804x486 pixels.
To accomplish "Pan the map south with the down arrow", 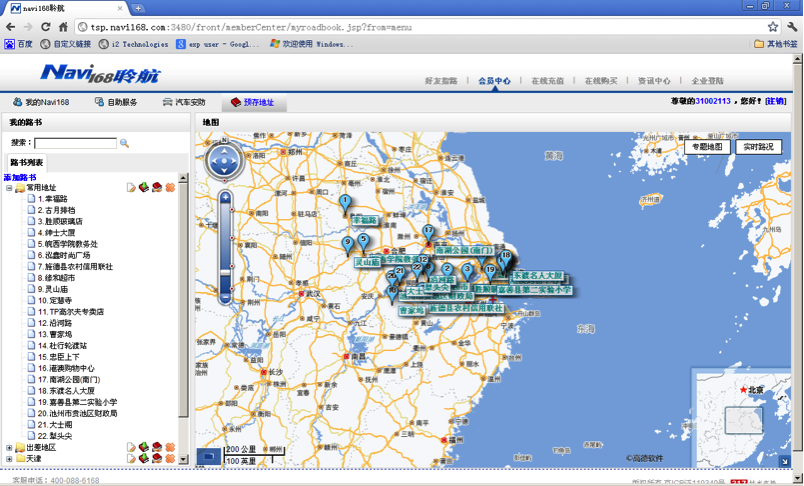I will [x=224, y=171].
